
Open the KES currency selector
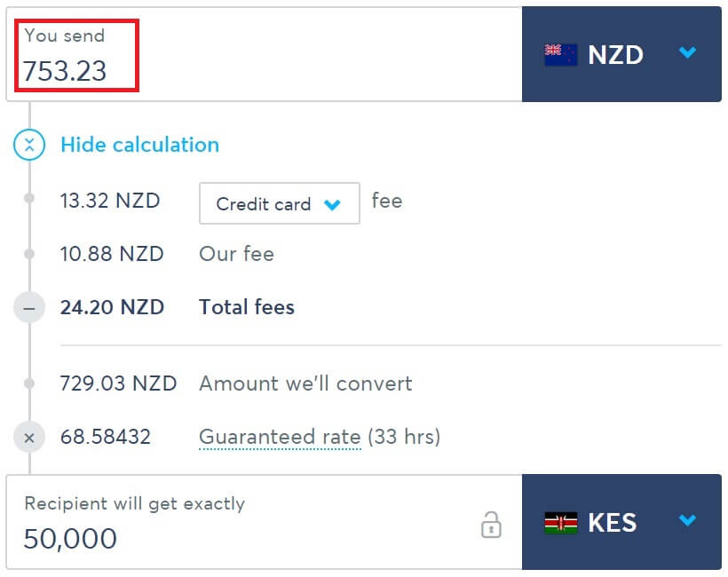pos(621,522)
